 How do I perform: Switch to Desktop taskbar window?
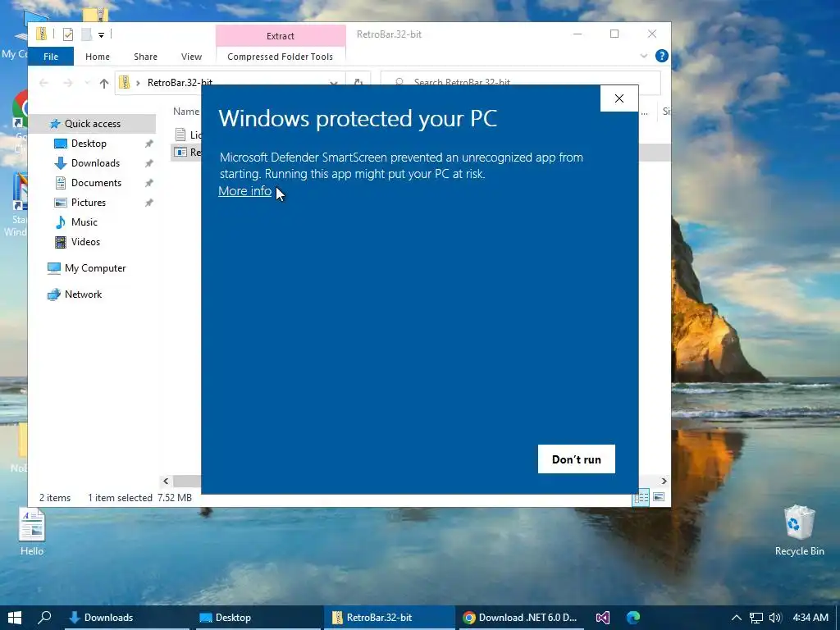tap(257, 618)
